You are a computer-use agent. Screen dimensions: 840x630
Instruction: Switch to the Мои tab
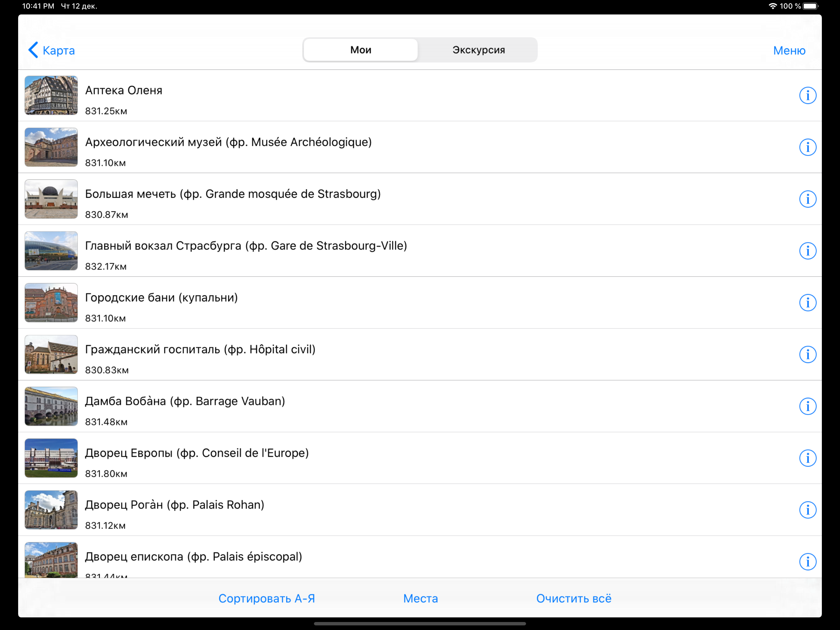click(360, 50)
